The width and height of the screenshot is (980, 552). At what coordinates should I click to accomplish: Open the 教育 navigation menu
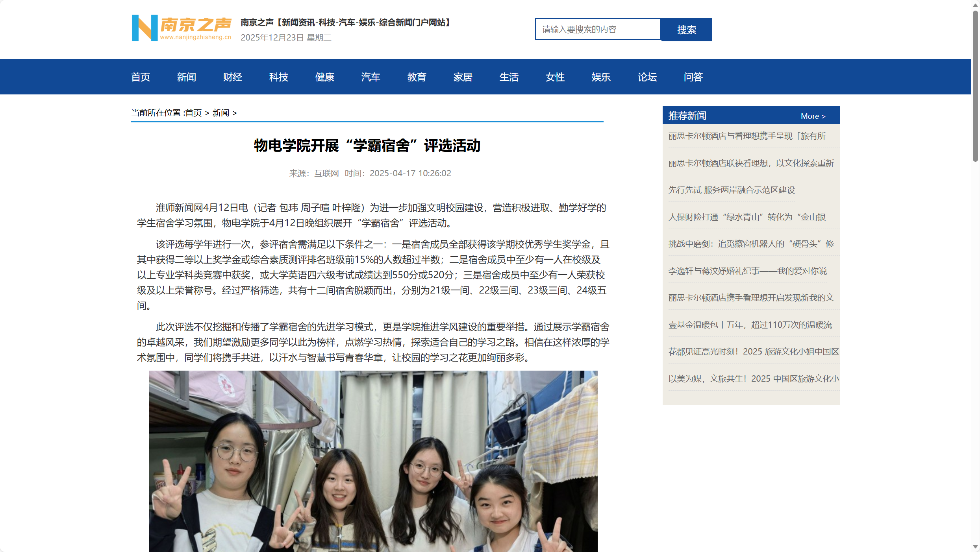(x=417, y=77)
